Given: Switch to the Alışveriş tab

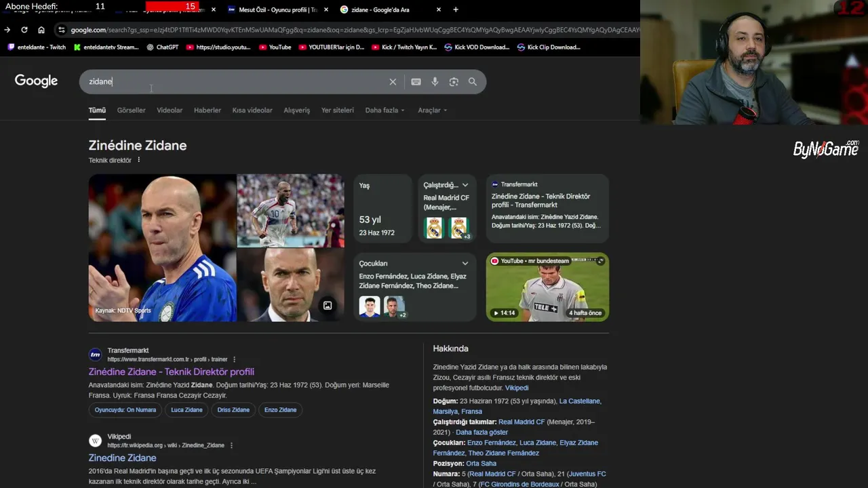Looking at the screenshot, I should click(296, 110).
